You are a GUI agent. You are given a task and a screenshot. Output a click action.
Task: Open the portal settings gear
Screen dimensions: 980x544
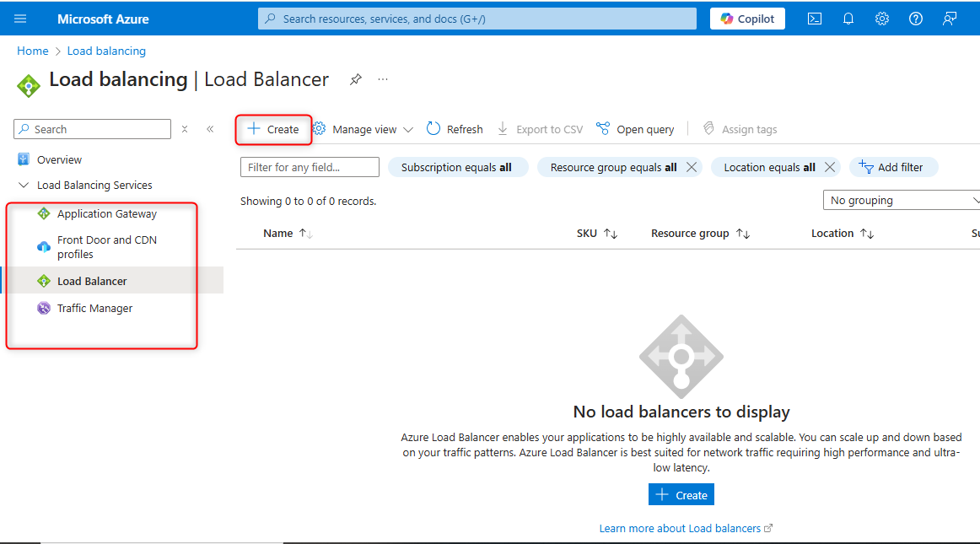point(882,19)
